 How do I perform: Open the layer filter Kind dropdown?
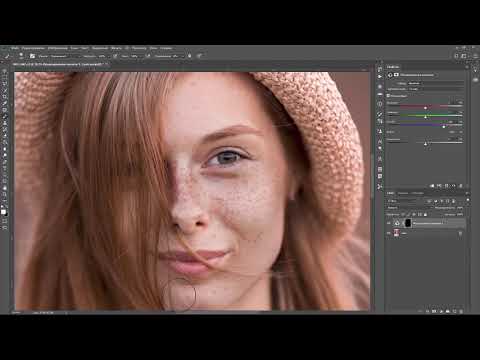click(x=401, y=201)
